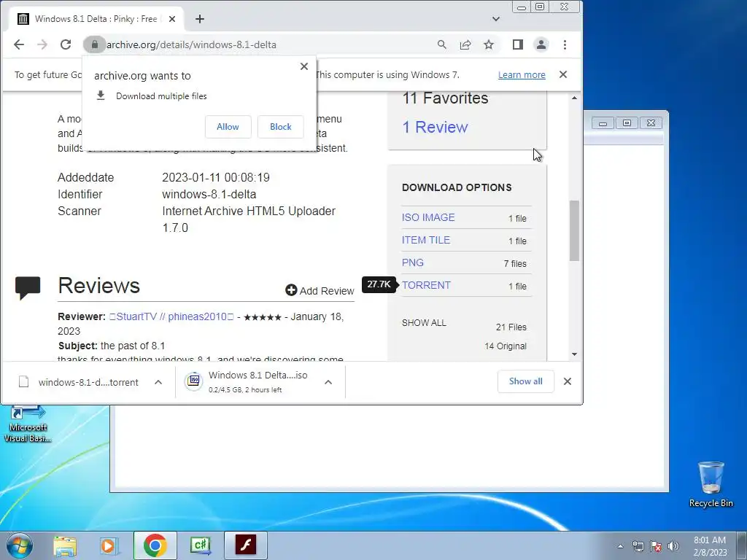This screenshot has width=747, height=560.
Task: Click the search magnifier in address bar
Action: tap(442, 44)
